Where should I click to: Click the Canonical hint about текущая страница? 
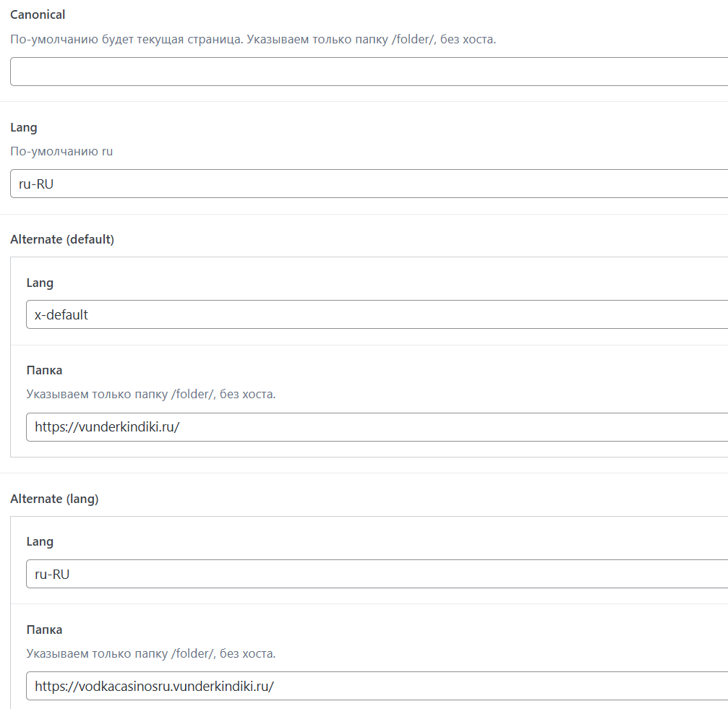click(253, 39)
